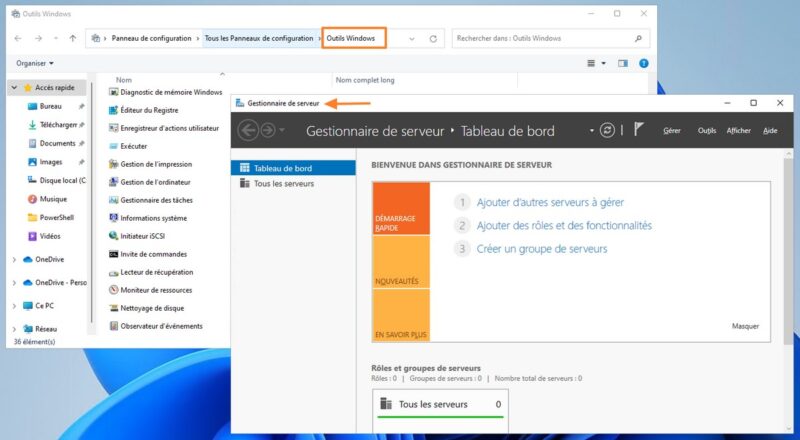Open the recent locations dropdown in Explorer
800x440 pixels.
pos(56,38)
